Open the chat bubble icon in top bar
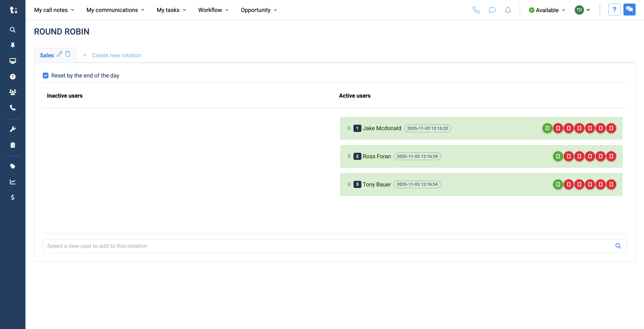 pos(492,10)
